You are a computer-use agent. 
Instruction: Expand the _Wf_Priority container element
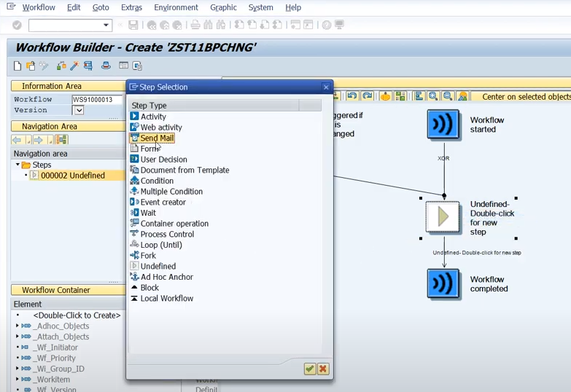(17, 358)
